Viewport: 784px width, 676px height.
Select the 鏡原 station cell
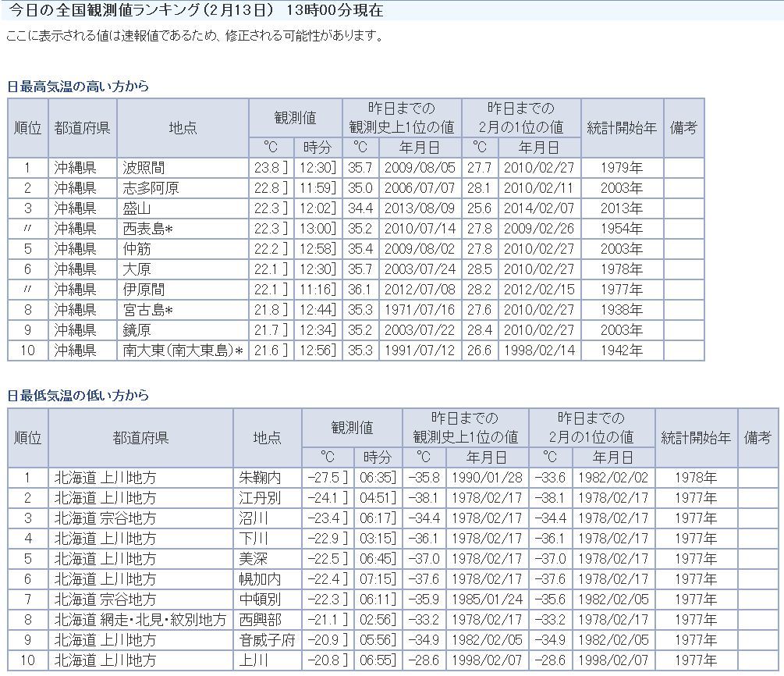click(183, 329)
